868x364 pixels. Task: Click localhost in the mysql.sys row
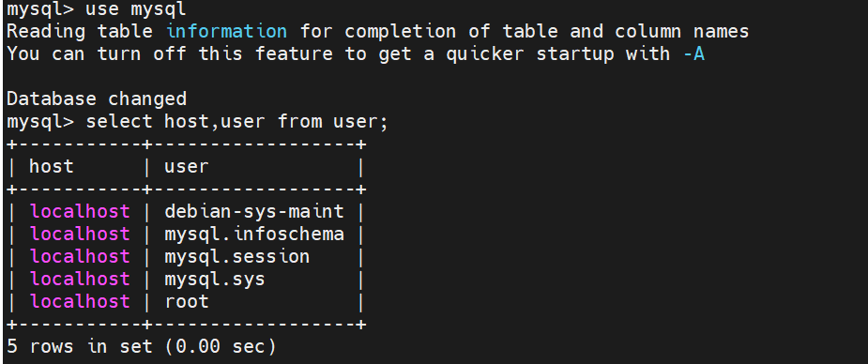coord(80,279)
